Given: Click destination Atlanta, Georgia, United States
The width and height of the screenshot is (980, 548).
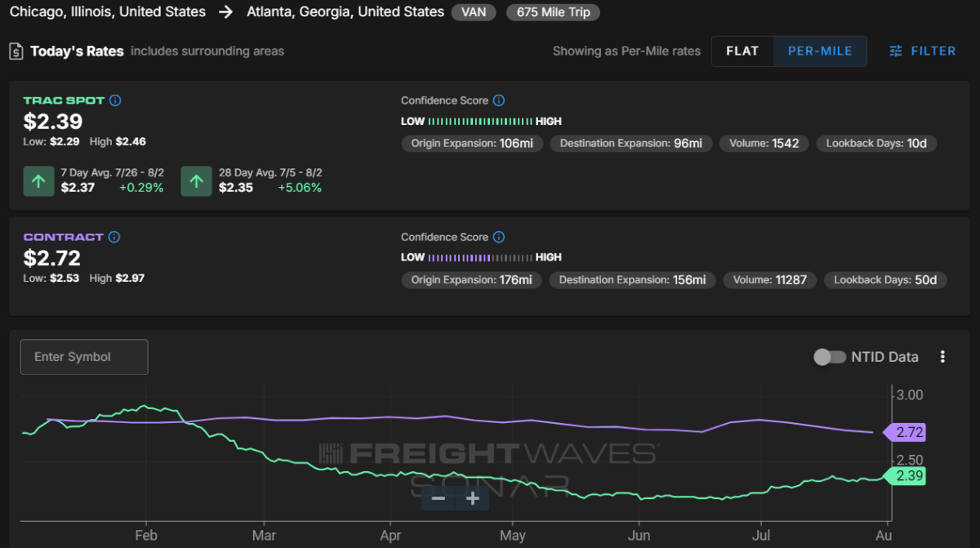Looking at the screenshot, I should click(345, 12).
